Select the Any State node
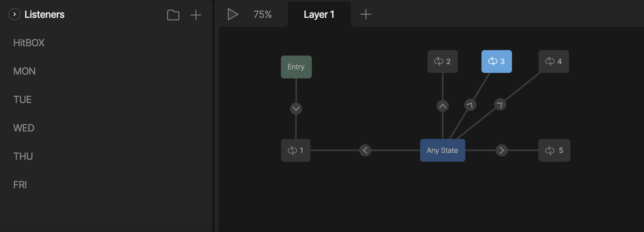Viewport: 644px width, 232px height. (x=442, y=150)
